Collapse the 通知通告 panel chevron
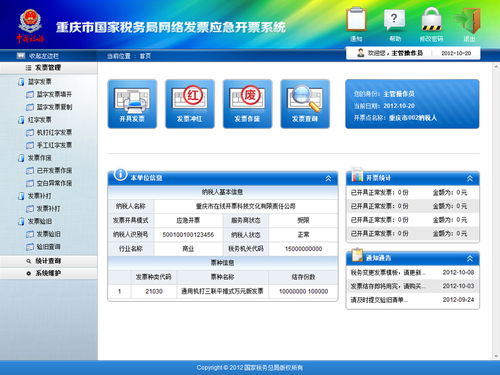Image resolution: width=500 pixels, height=375 pixels. pyautogui.click(x=470, y=258)
